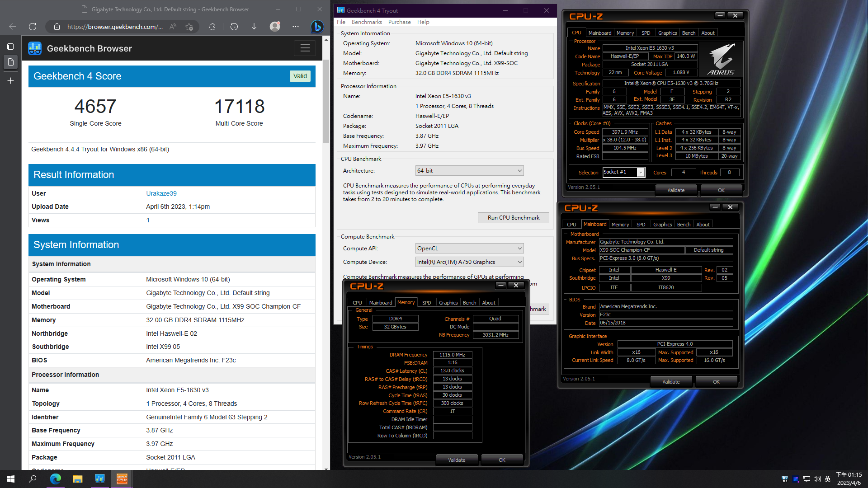Open browser History clock icon

point(234,27)
